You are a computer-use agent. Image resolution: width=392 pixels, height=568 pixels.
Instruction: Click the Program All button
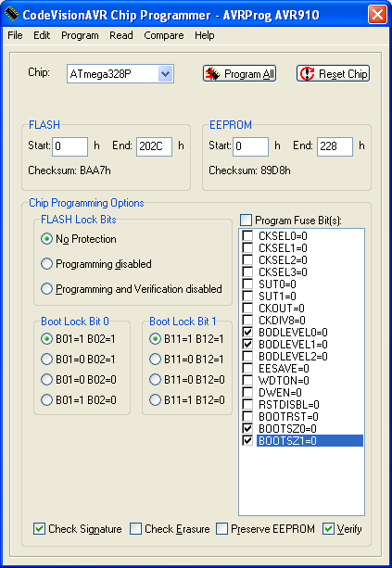point(239,73)
